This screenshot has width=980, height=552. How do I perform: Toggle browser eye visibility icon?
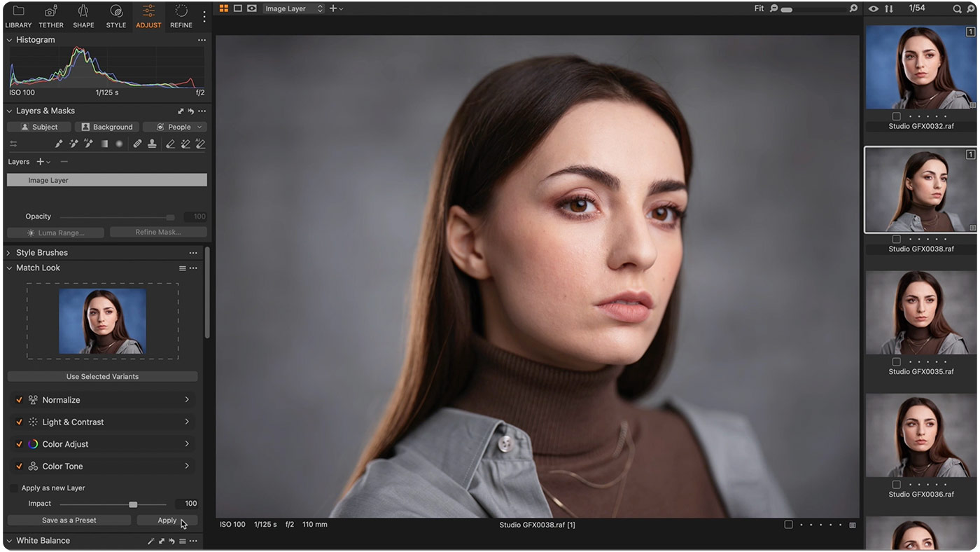[874, 8]
